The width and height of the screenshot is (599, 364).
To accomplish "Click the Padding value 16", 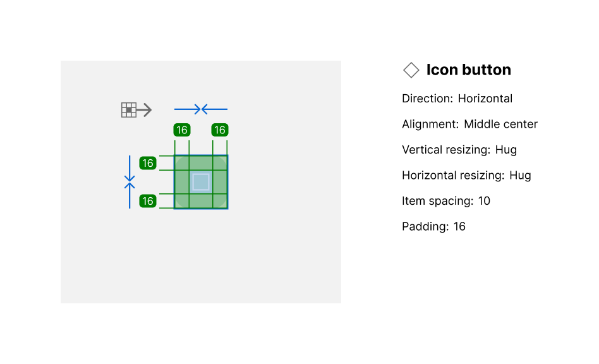I will tap(459, 226).
